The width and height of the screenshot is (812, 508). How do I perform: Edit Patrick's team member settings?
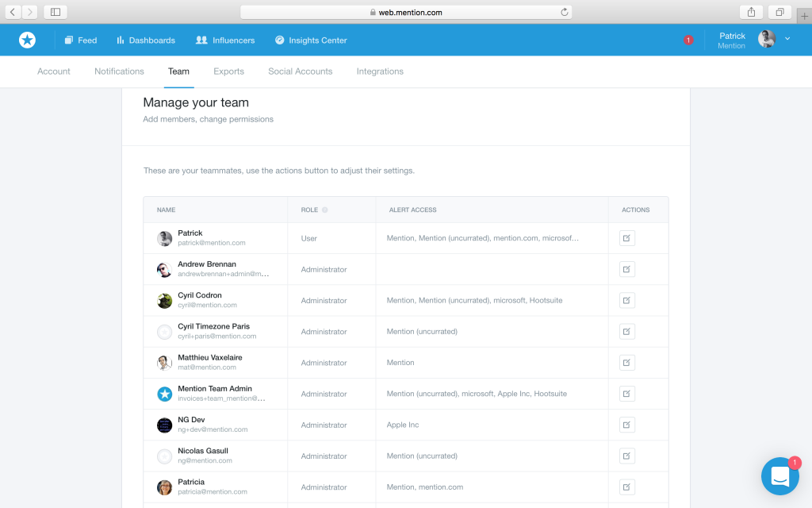(x=626, y=238)
